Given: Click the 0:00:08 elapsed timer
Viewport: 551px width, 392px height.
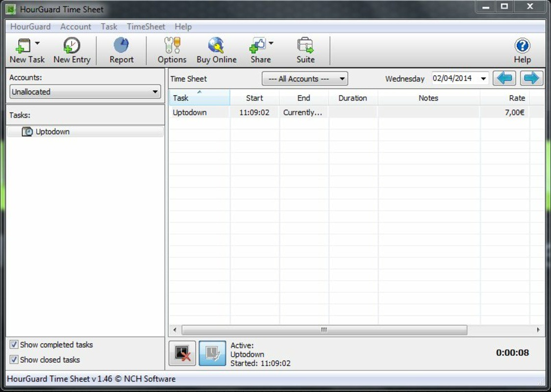Looking at the screenshot, I should [512, 353].
